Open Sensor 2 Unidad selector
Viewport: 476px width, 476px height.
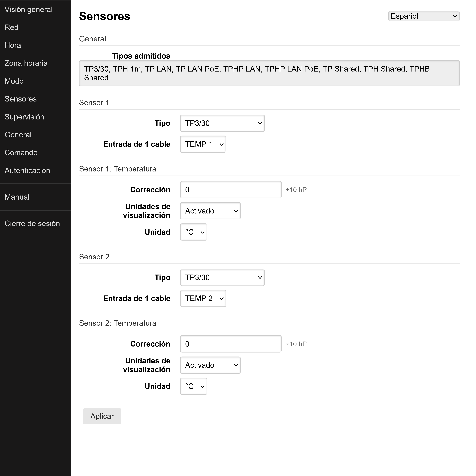point(193,386)
